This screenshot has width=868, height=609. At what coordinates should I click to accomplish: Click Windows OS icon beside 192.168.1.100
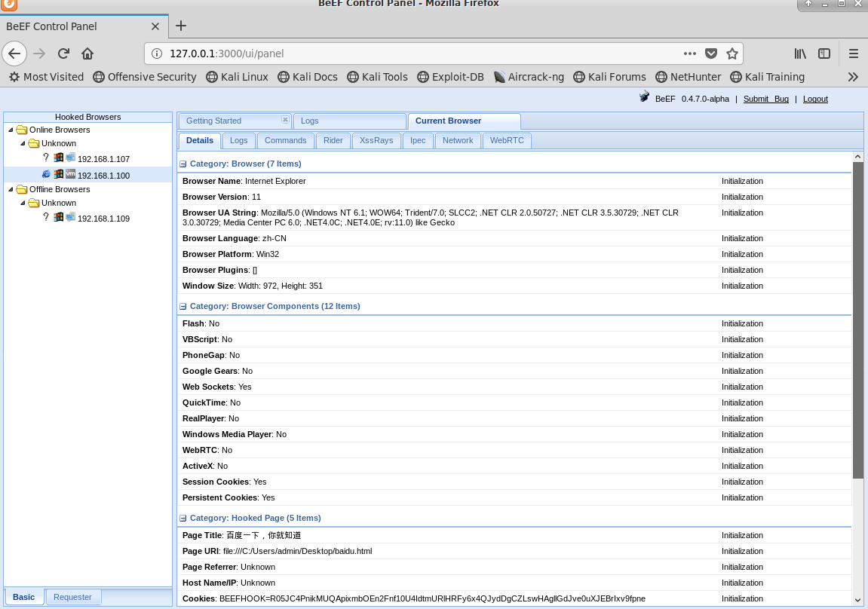tap(58, 174)
